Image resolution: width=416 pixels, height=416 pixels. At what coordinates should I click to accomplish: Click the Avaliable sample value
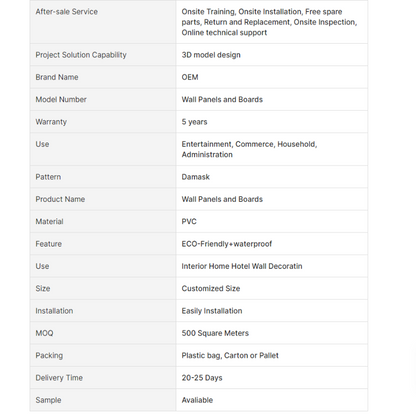point(197,400)
